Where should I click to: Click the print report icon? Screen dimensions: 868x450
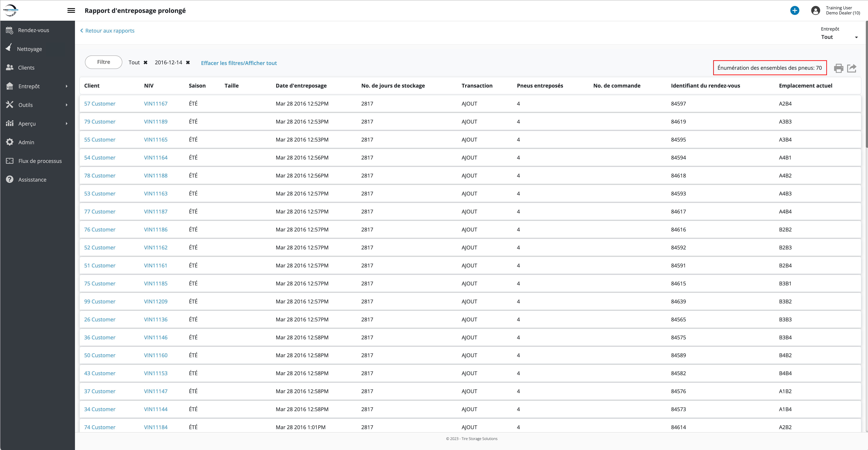click(838, 68)
